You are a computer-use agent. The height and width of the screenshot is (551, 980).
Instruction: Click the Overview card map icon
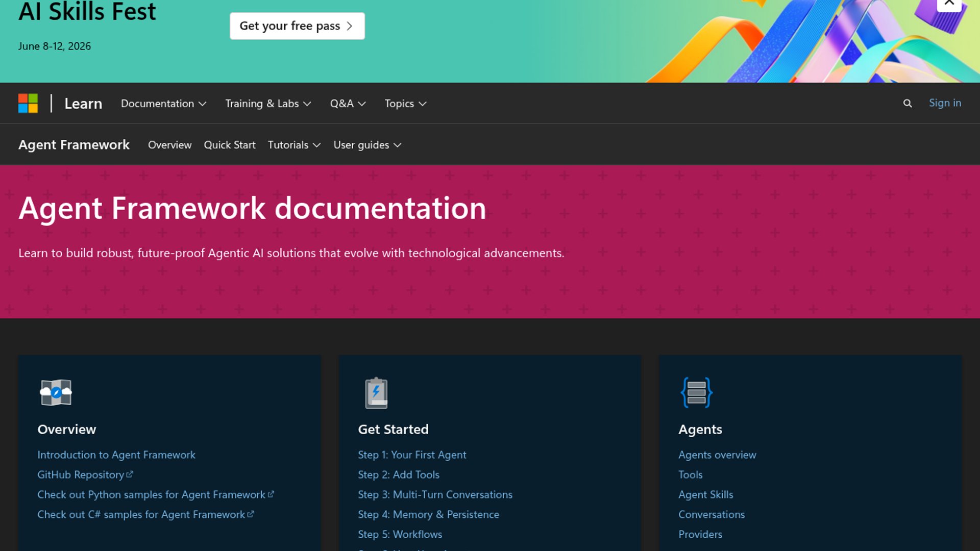point(56,392)
